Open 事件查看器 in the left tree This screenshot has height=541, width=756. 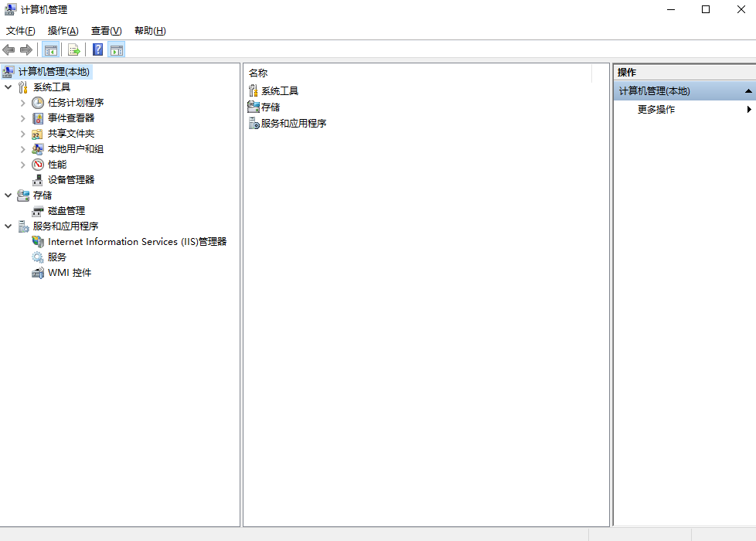73,117
